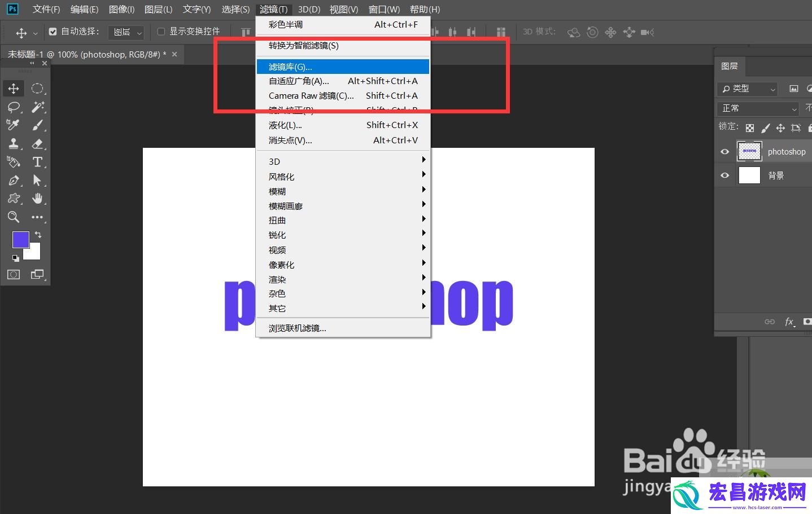Open the 图像(I) menu
The height and width of the screenshot is (514, 812).
click(x=121, y=9)
